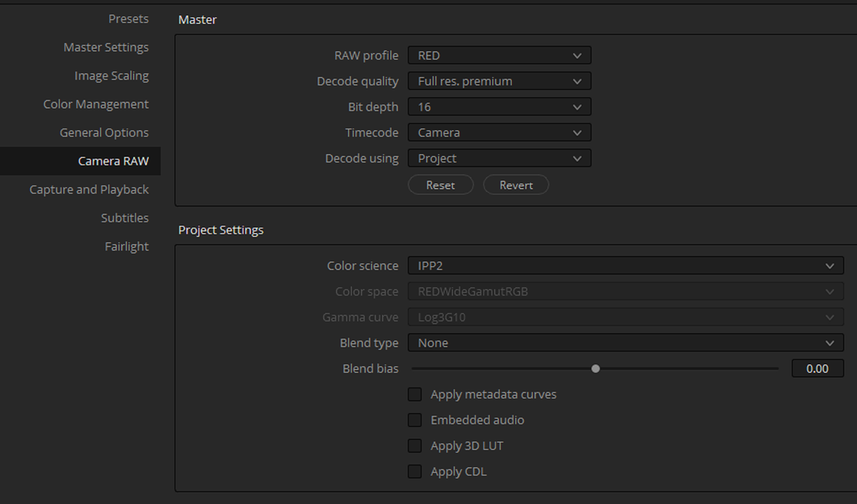Go to Master Settings section

tap(106, 48)
